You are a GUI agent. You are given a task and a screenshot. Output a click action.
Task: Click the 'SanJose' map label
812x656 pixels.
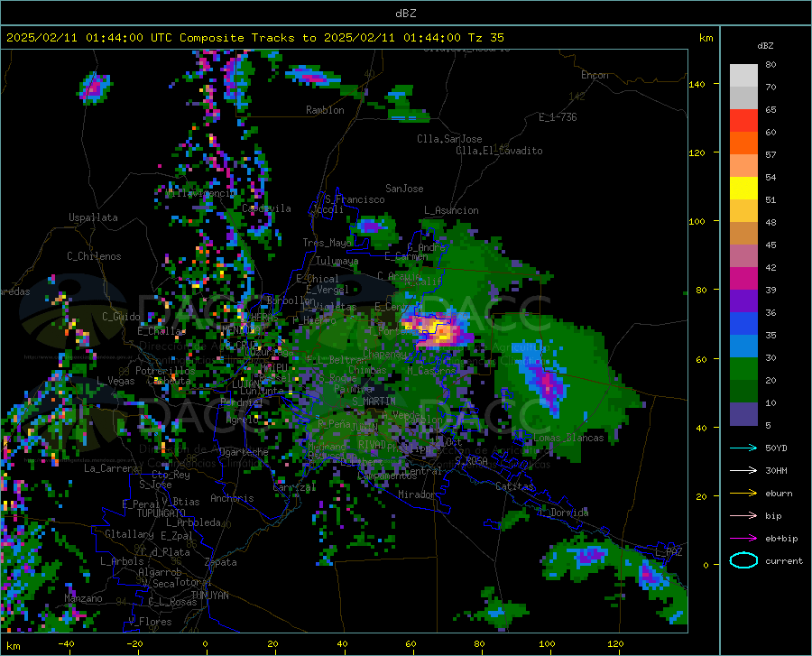click(x=404, y=189)
